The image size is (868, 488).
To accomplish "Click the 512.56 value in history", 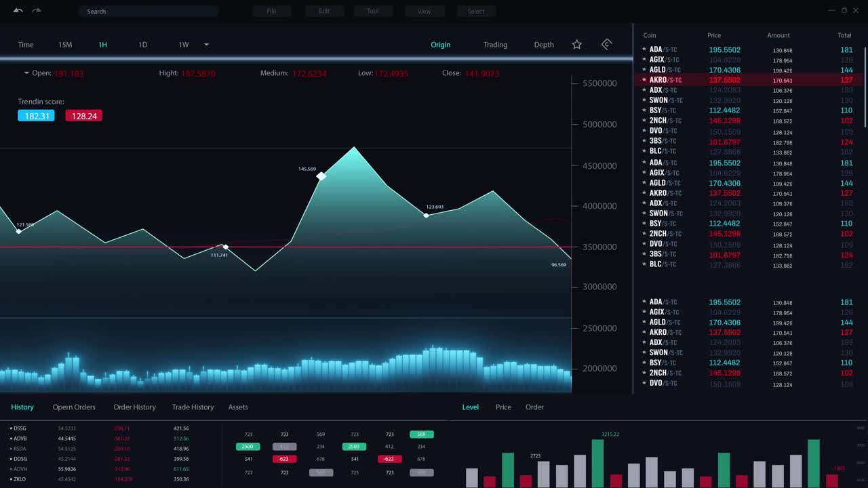I will tap(181, 439).
